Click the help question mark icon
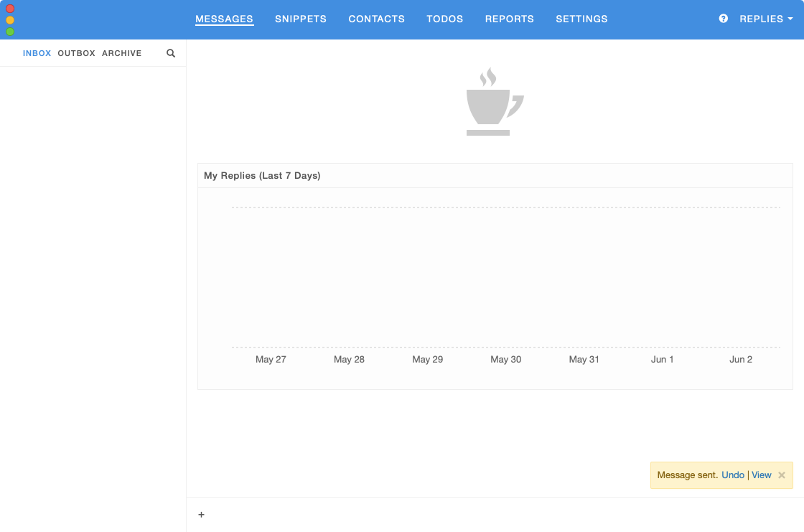This screenshot has width=804, height=532. point(724,19)
